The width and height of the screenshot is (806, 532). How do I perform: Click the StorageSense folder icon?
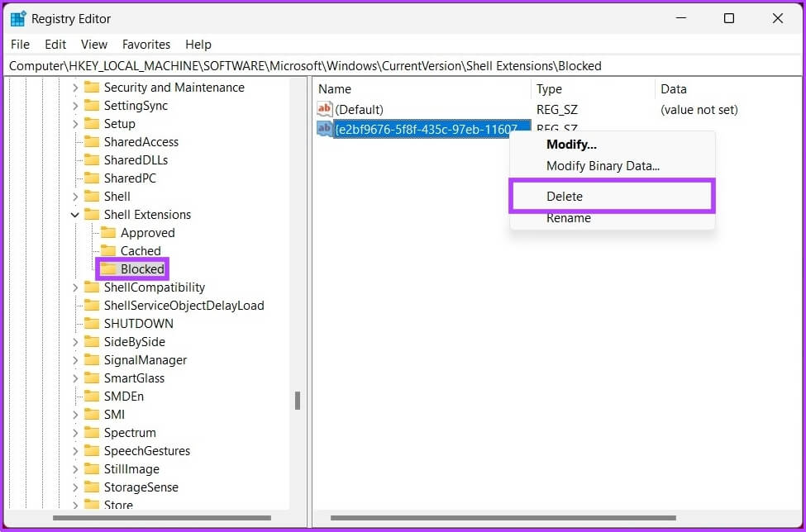click(x=92, y=487)
